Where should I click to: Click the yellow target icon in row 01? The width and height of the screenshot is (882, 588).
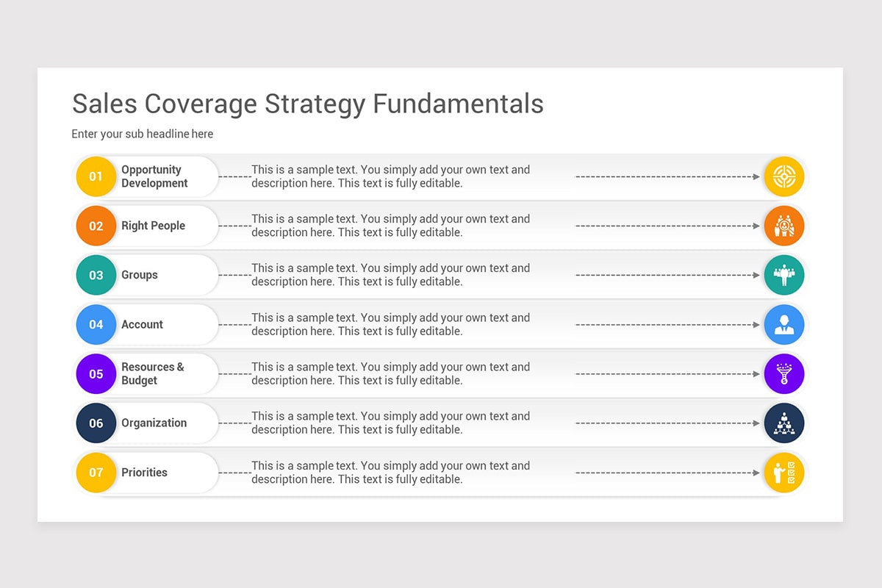point(784,176)
